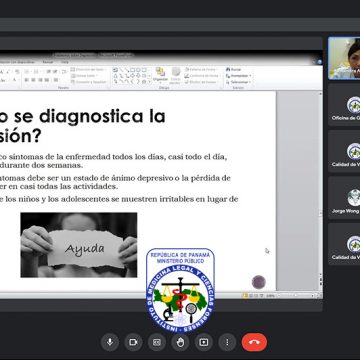Click the bullet text about 'niños y los adolescentes'
Screen dimensions: 360x360
point(119,199)
